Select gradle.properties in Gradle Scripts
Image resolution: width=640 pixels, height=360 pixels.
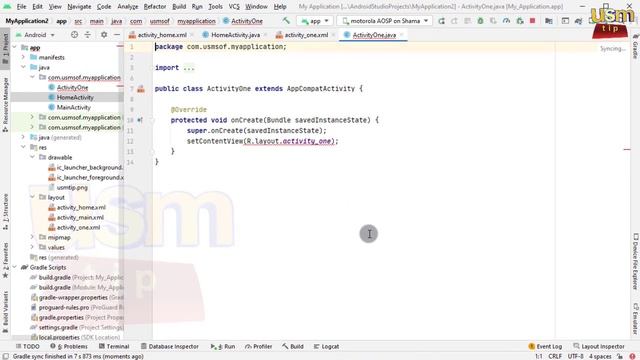click(61, 317)
